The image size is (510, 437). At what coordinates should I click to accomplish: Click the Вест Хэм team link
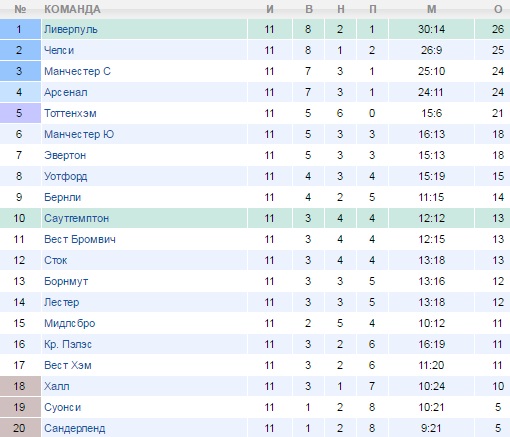coord(68,365)
